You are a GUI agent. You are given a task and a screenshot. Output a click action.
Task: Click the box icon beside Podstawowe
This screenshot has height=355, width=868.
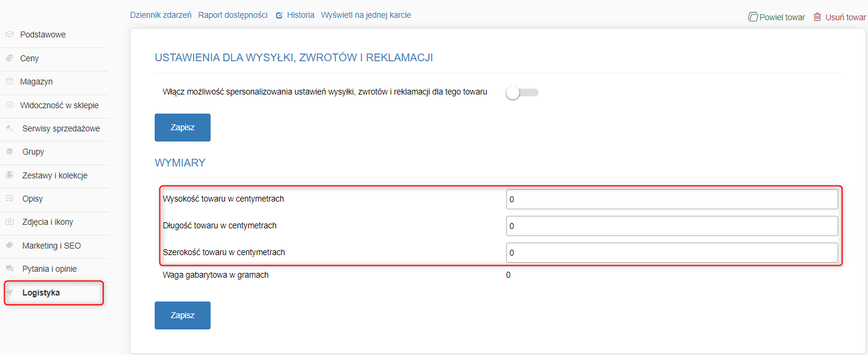10,34
